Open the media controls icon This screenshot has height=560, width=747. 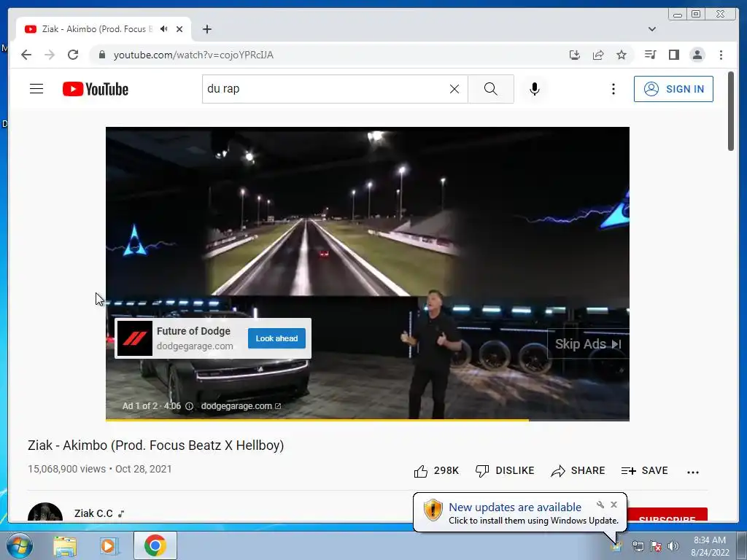650,55
